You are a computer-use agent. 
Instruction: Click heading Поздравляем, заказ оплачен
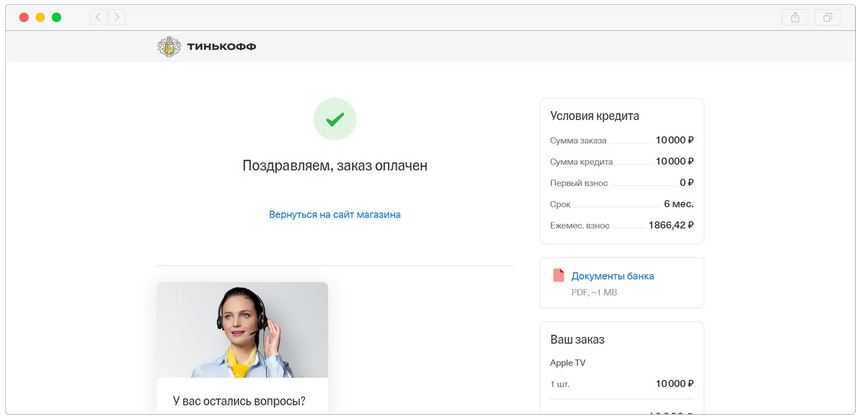(x=335, y=166)
